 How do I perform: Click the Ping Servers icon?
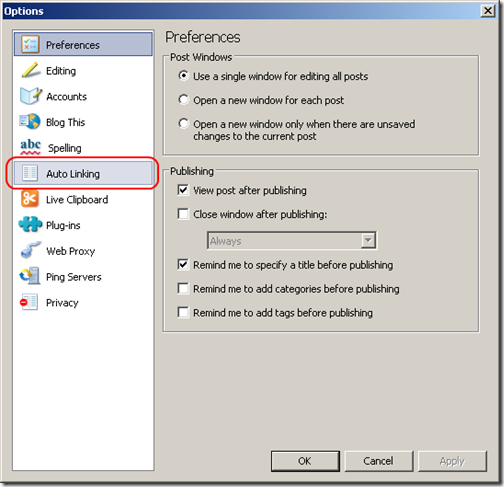[30, 276]
